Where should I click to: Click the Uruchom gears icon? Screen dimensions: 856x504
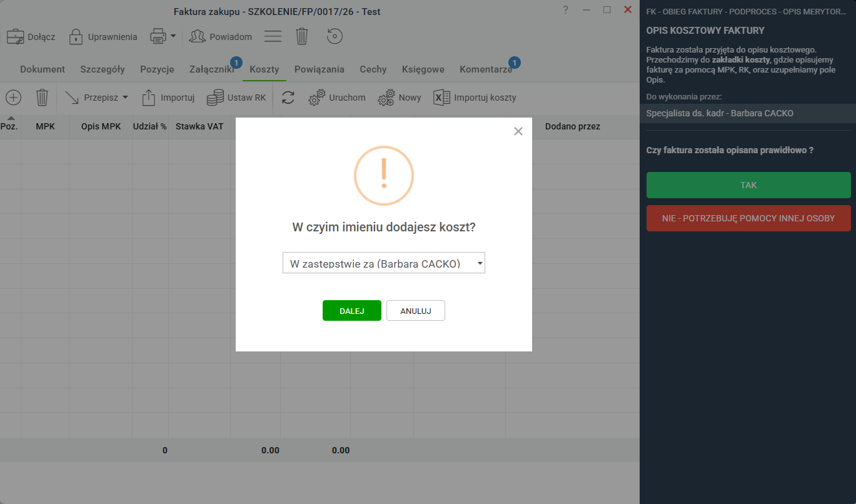[x=318, y=98]
